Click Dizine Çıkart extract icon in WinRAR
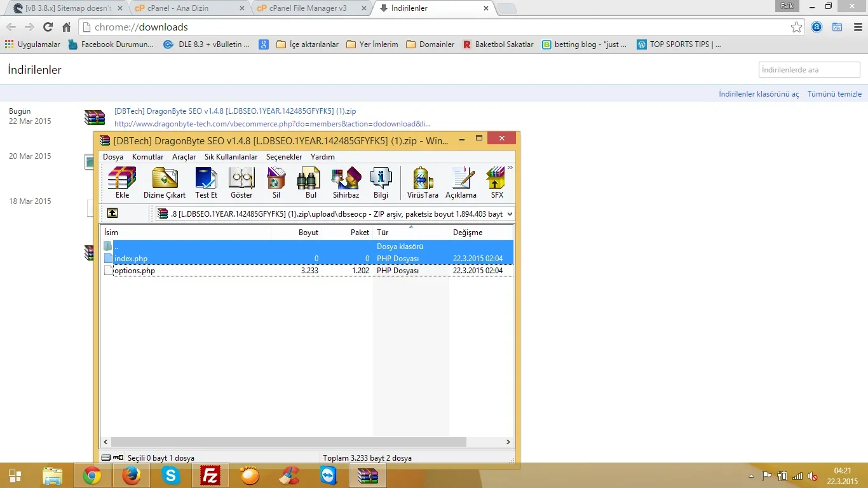 165,183
